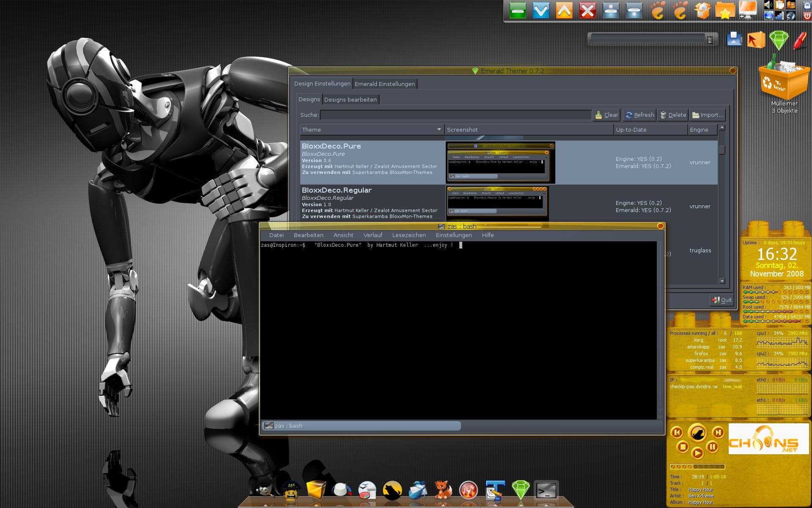Screen dimensions: 812x508
Task: Open the terminal dock icon
Action: [x=546, y=491]
